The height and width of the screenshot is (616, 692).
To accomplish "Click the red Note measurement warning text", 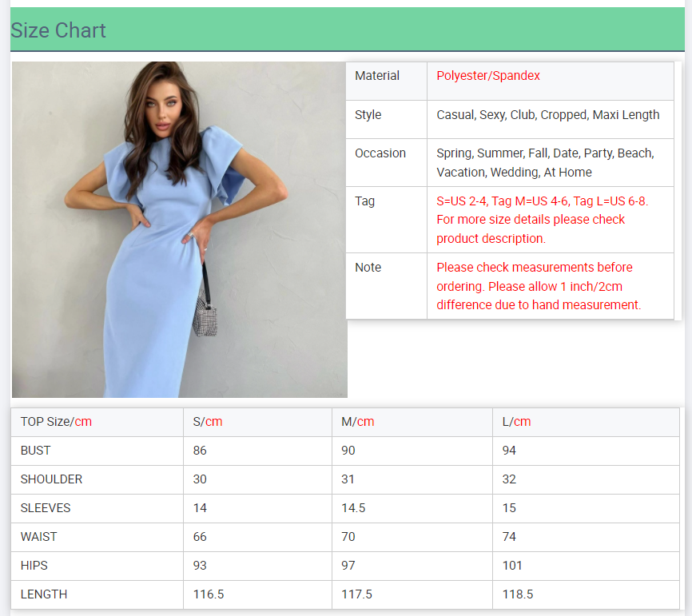I will (539, 286).
